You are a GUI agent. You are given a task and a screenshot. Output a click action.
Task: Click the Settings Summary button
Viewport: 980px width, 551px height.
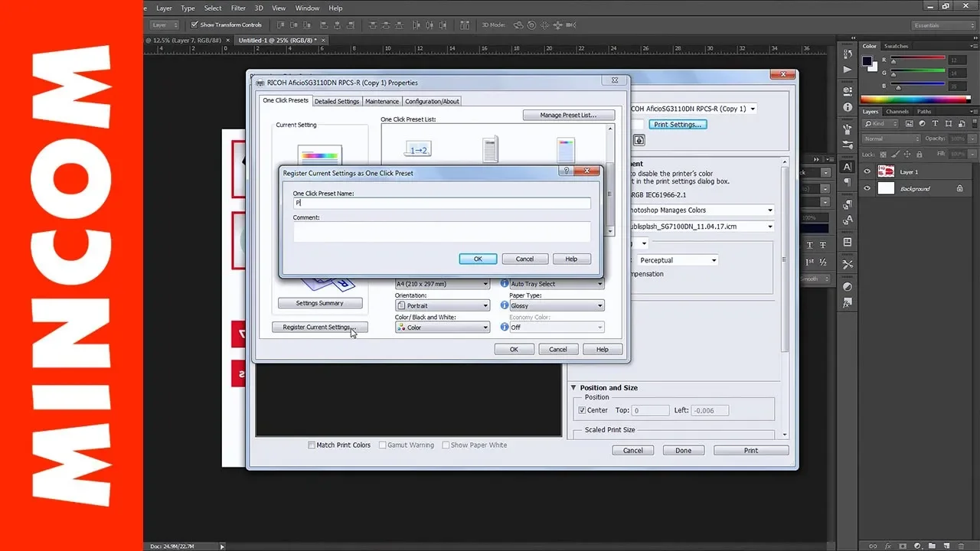pos(319,303)
